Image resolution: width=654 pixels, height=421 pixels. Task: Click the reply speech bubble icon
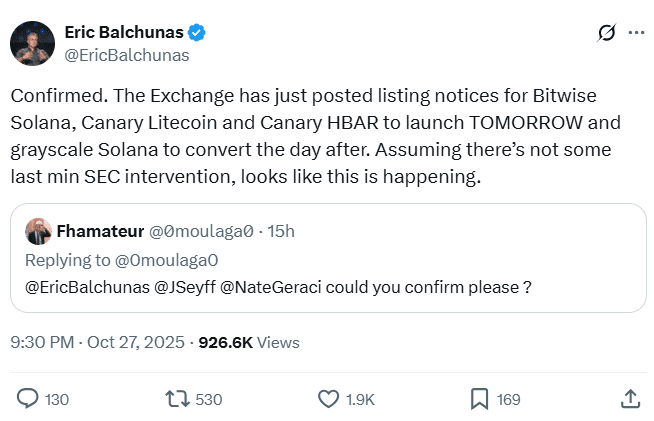28,399
